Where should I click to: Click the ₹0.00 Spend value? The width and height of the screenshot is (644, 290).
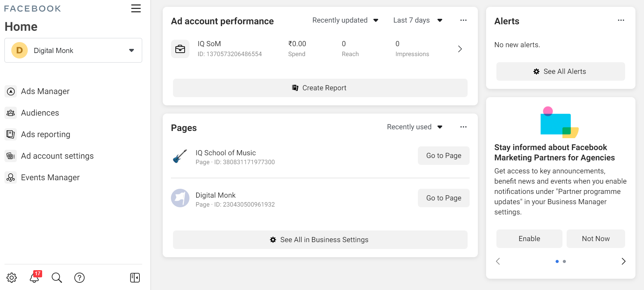[x=297, y=44]
